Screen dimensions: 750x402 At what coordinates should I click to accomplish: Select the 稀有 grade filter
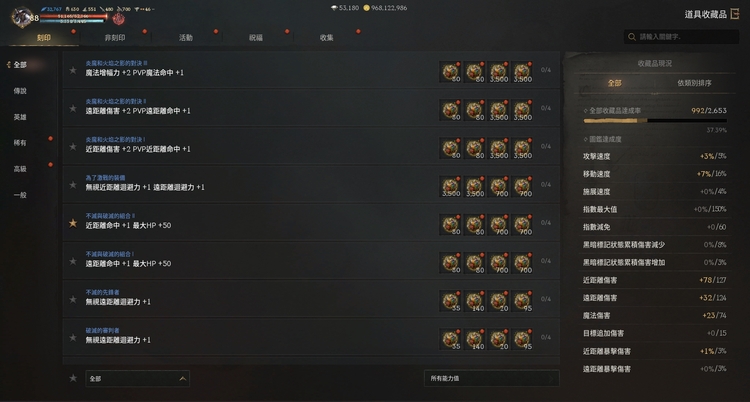tap(20, 143)
